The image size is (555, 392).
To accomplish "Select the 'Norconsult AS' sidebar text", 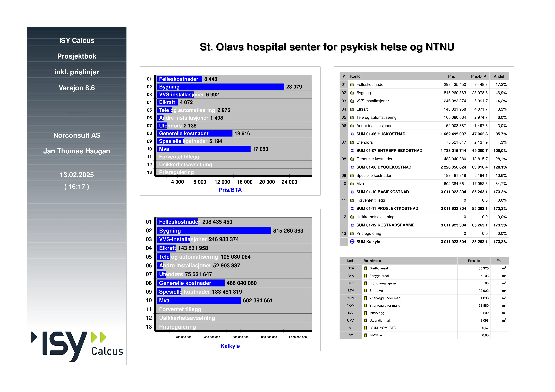I will (x=77, y=135).
